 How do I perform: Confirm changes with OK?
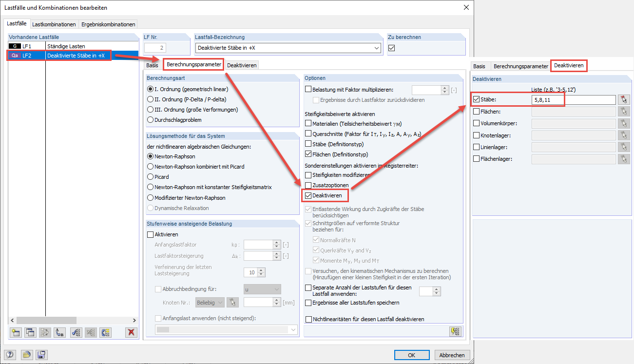coord(412,355)
